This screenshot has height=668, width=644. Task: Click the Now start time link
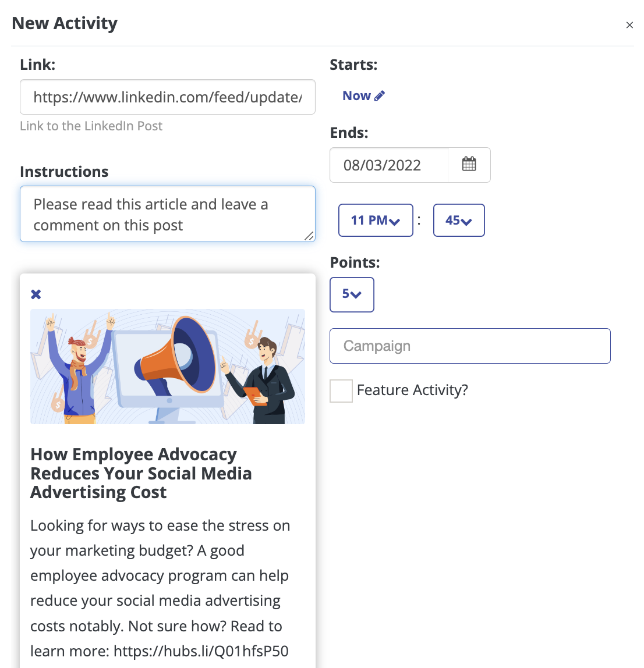(x=356, y=96)
